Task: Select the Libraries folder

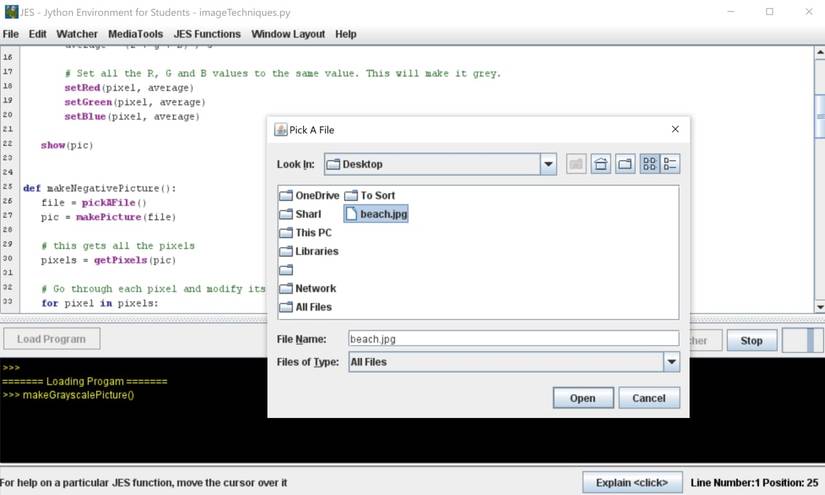Action: point(309,251)
